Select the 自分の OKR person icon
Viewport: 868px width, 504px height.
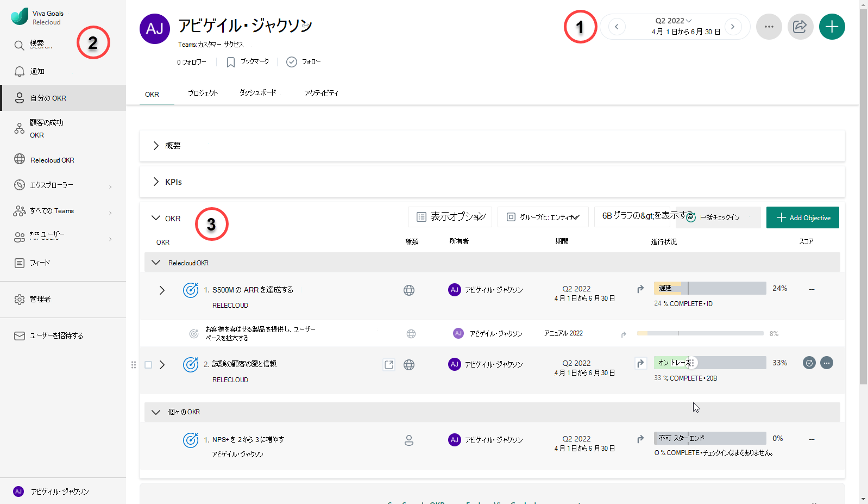pos(19,98)
